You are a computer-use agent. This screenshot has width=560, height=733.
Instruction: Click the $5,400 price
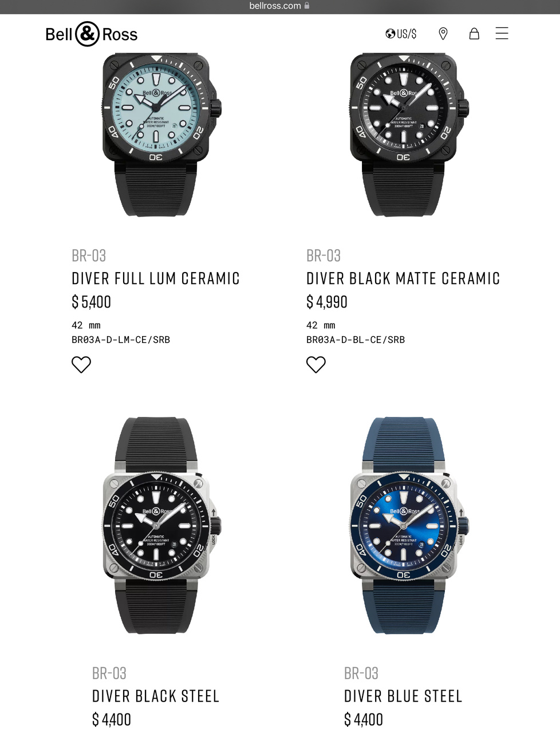(x=92, y=302)
